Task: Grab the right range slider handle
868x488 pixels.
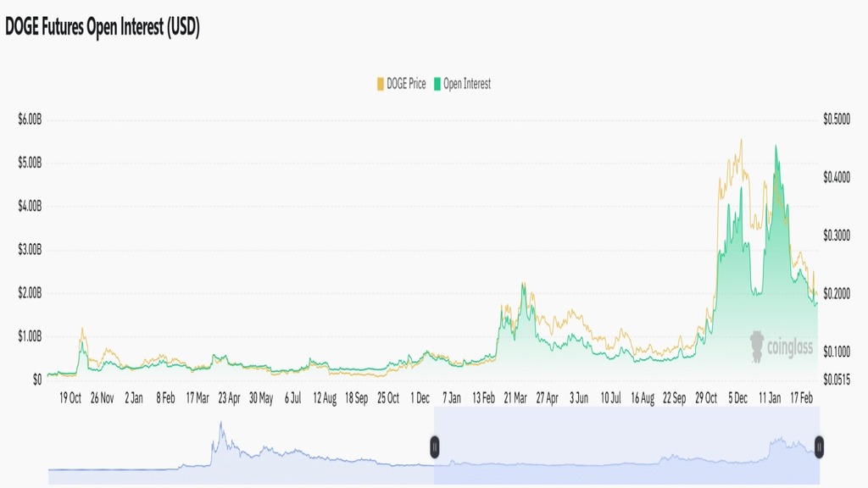Action: tap(819, 447)
